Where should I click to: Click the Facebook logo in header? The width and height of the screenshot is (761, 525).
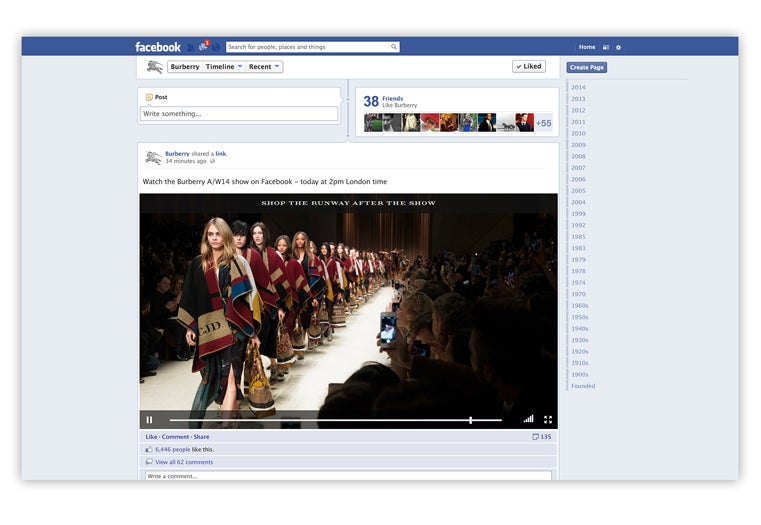[158, 47]
